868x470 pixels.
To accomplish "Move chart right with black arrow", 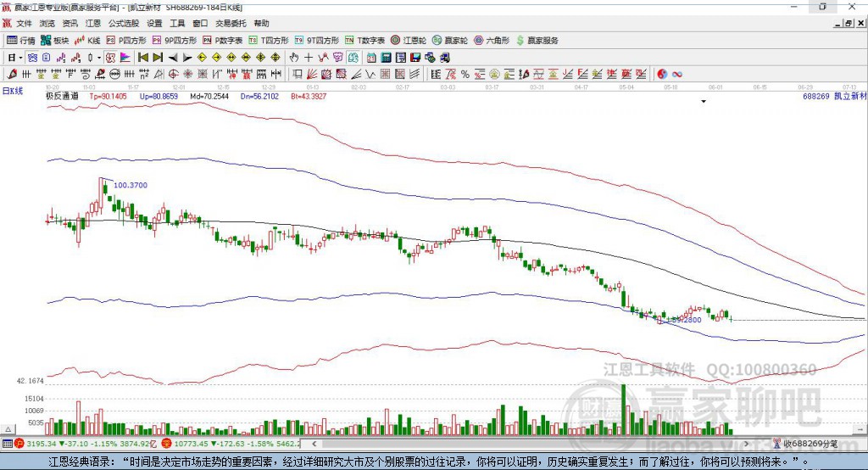I will pyautogui.click(x=187, y=58).
